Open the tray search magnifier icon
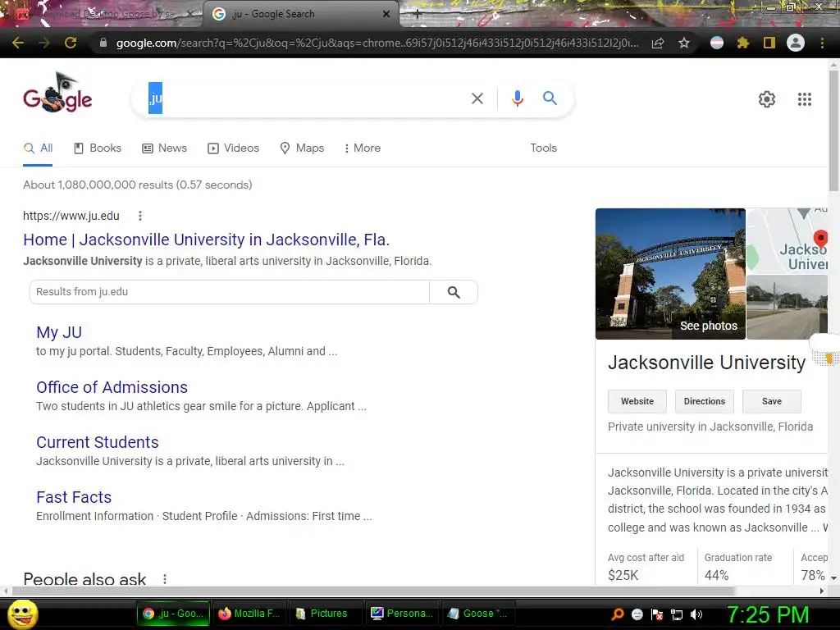 pyautogui.click(x=618, y=614)
